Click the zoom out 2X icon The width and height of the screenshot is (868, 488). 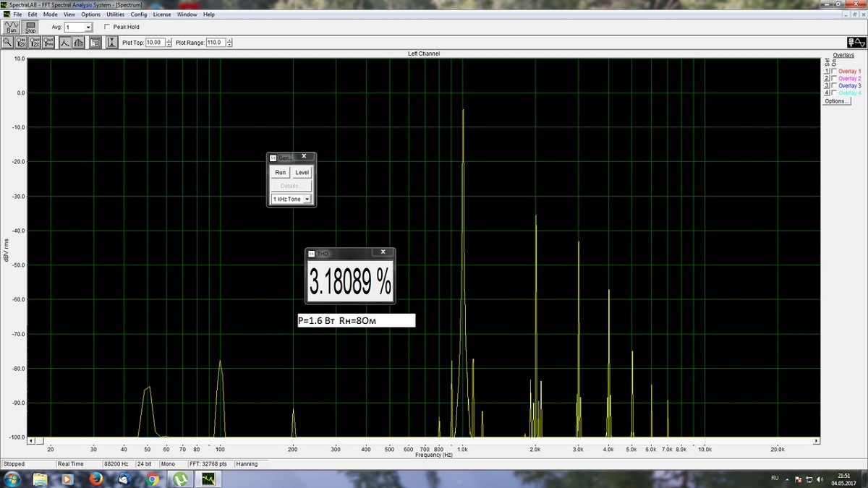[35, 43]
